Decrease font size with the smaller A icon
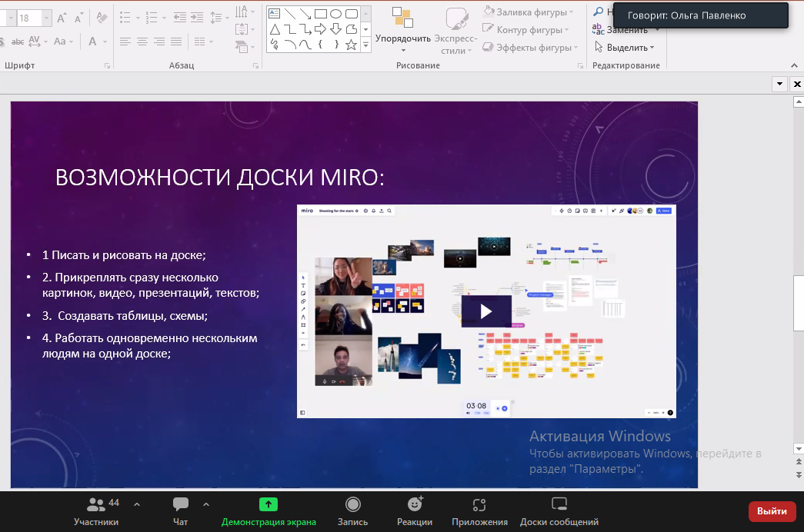This screenshot has height=532, width=804. pos(78,18)
